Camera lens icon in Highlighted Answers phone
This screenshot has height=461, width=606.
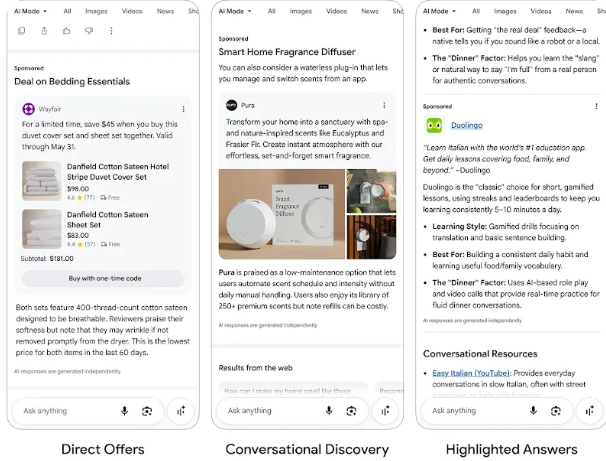[556, 411]
